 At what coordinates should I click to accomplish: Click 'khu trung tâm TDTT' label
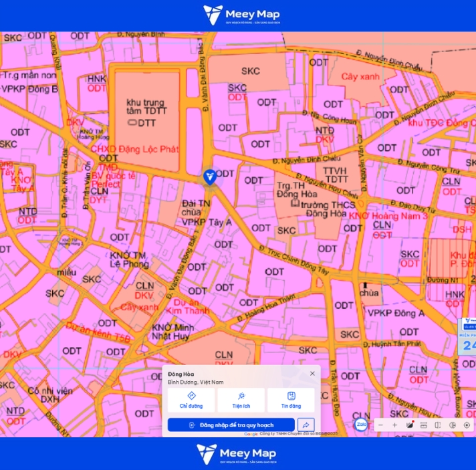146,106
